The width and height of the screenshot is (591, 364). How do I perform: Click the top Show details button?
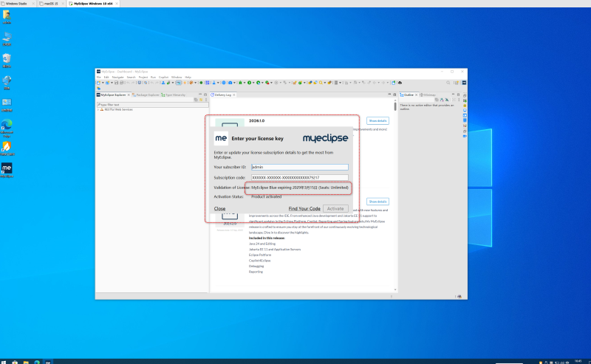click(x=378, y=120)
